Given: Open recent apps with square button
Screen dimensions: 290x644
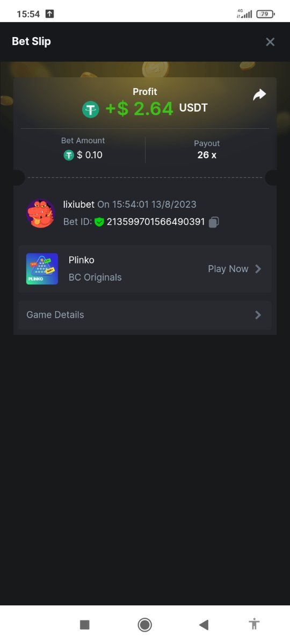Looking at the screenshot, I should (84, 625).
